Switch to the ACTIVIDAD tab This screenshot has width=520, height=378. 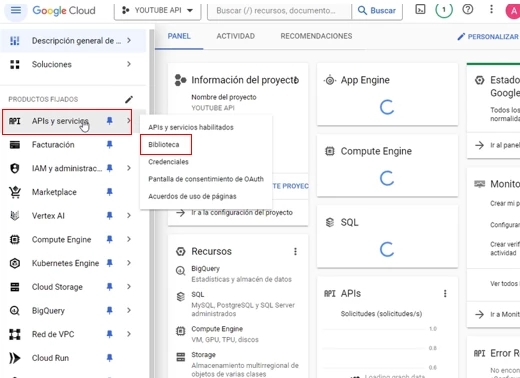pyautogui.click(x=235, y=36)
